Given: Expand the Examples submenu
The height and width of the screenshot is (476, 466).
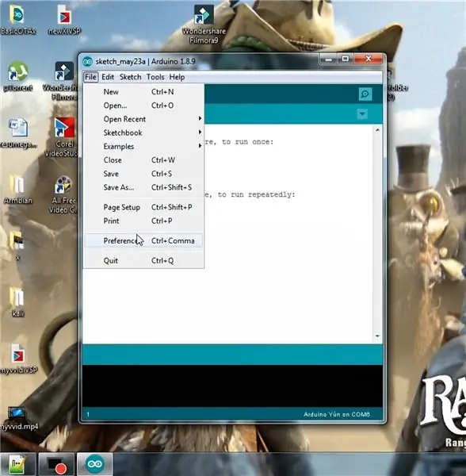Looking at the screenshot, I should coord(143,146).
